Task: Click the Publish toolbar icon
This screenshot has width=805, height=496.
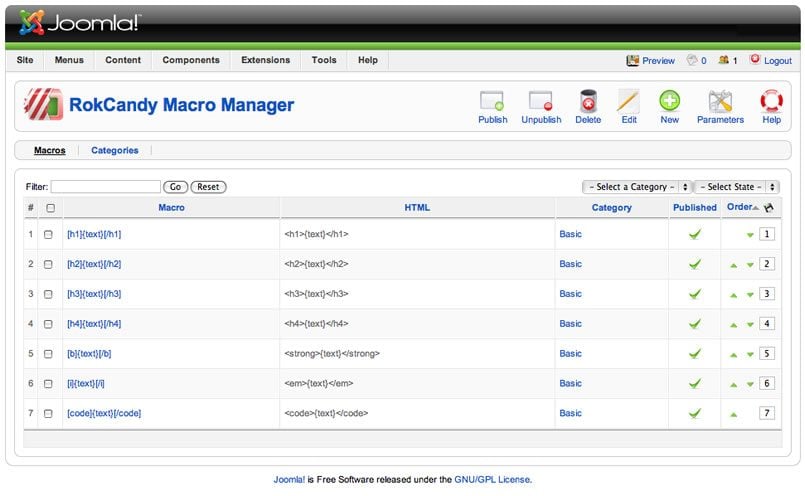Action: 492,102
